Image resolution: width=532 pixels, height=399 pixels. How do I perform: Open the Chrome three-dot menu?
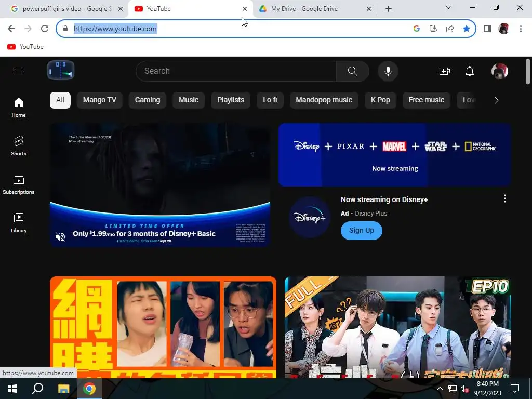[x=521, y=29]
